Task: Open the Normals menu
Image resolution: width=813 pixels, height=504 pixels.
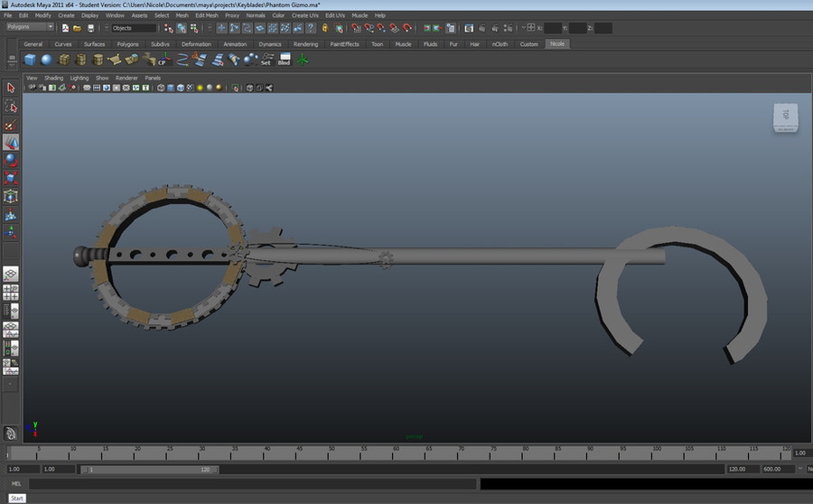Action: click(x=256, y=15)
